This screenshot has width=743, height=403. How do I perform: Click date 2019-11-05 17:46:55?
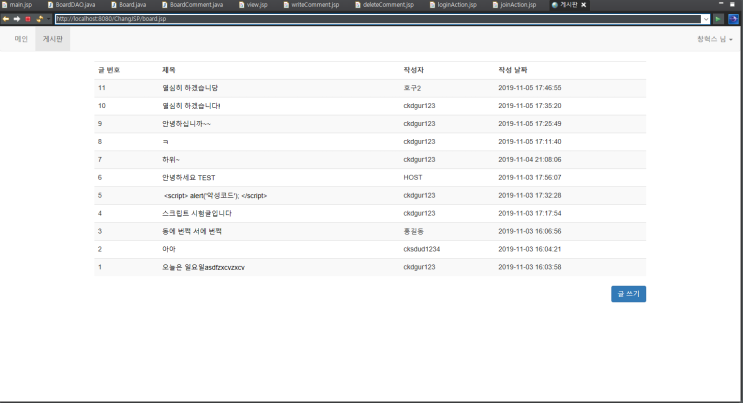tap(530, 88)
